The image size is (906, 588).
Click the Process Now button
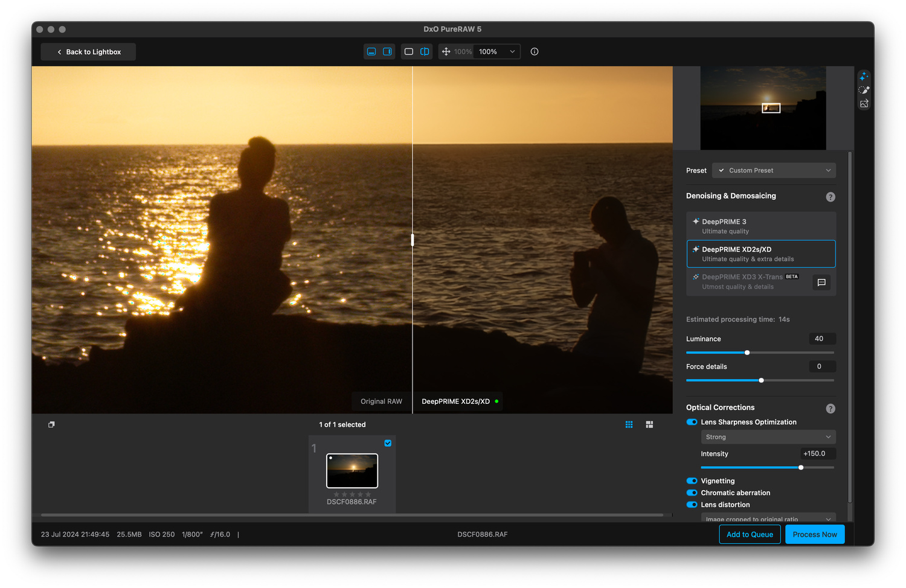[x=814, y=534]
